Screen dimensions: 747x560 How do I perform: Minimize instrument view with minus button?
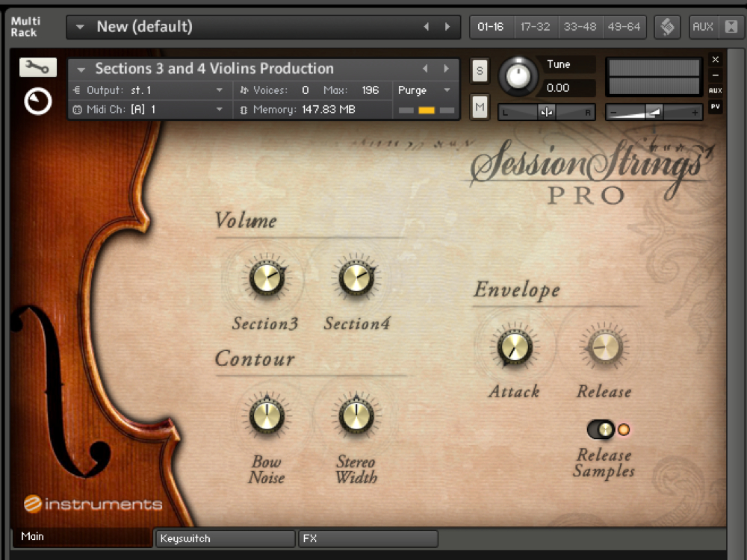pyautogui.click(x=715, y=75)
